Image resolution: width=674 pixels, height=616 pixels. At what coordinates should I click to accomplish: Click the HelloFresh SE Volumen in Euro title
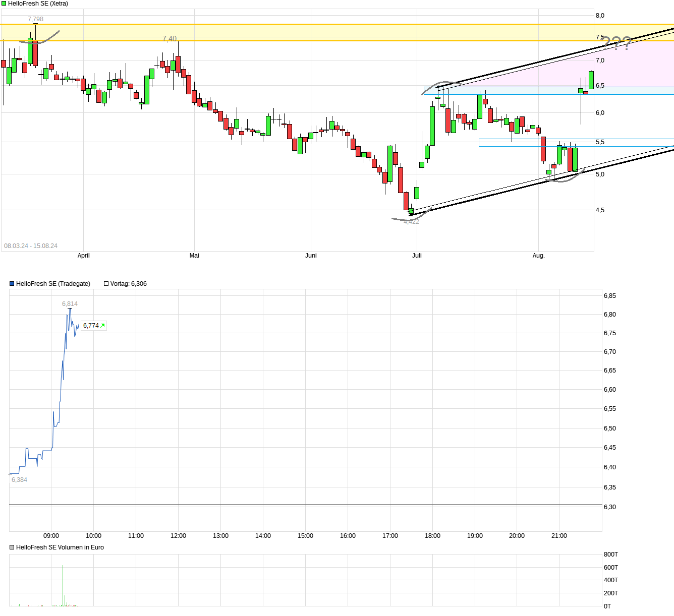pos(60,547)
